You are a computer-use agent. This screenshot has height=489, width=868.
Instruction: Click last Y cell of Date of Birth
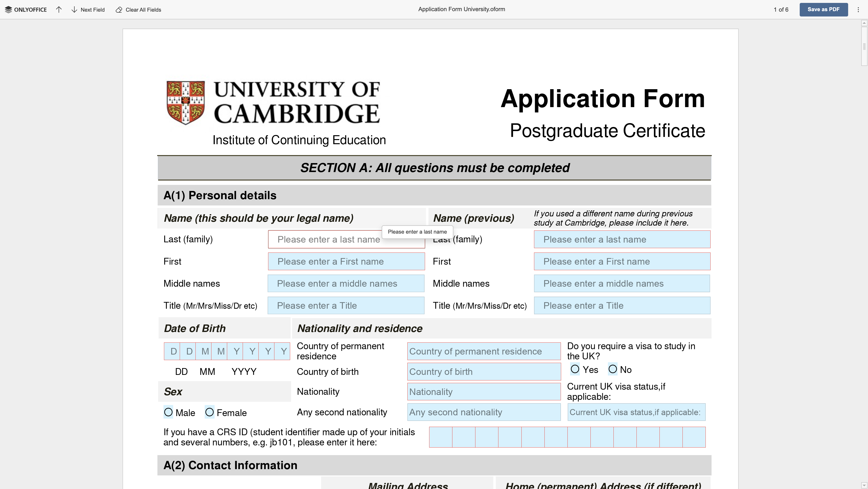pos(282,351)
